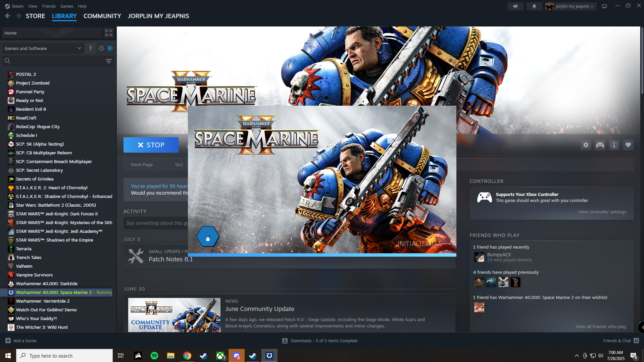The height and width of the screenshot is (362, 644).
Task: Open Chrome from Windows taskbar
Action: (187, 356)
